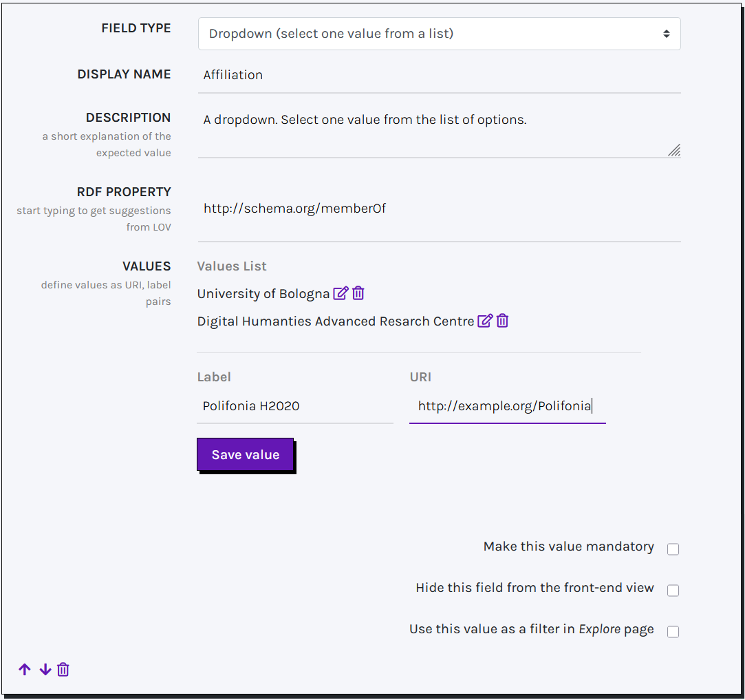Delete Digital Humanities Advanced Research Centre value
Image resolution: width=745 pixels, height=700 pixels.
[x=503, y=321]
